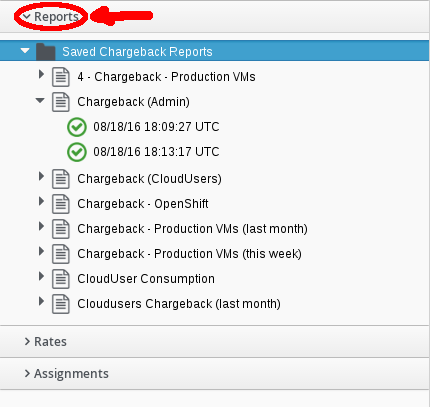This screenshot has width=430, height=407.
Task: Click green checkmark icon for 18:09:27 report
Action: [77, 127]
